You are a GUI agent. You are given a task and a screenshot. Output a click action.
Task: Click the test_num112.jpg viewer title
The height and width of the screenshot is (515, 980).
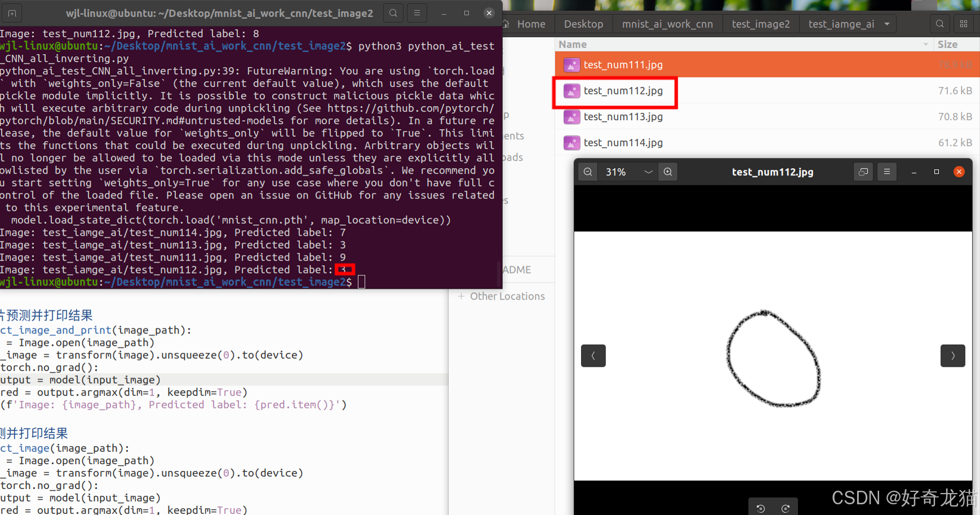coord(773,172)
